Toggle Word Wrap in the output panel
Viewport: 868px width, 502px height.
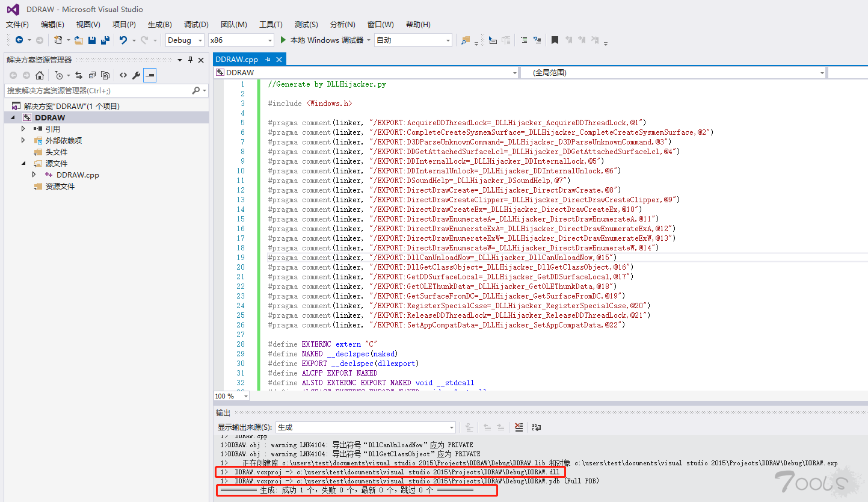click(x=536, y=427)
